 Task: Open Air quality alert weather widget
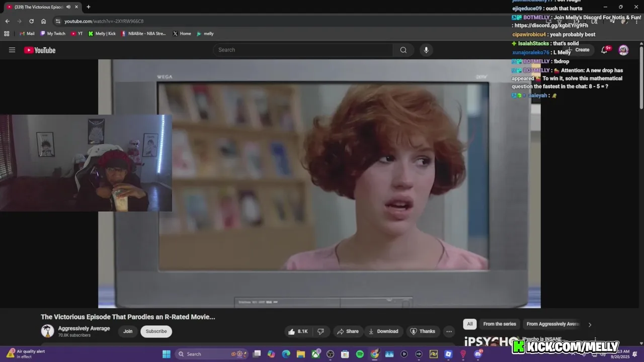pos(26,354)
